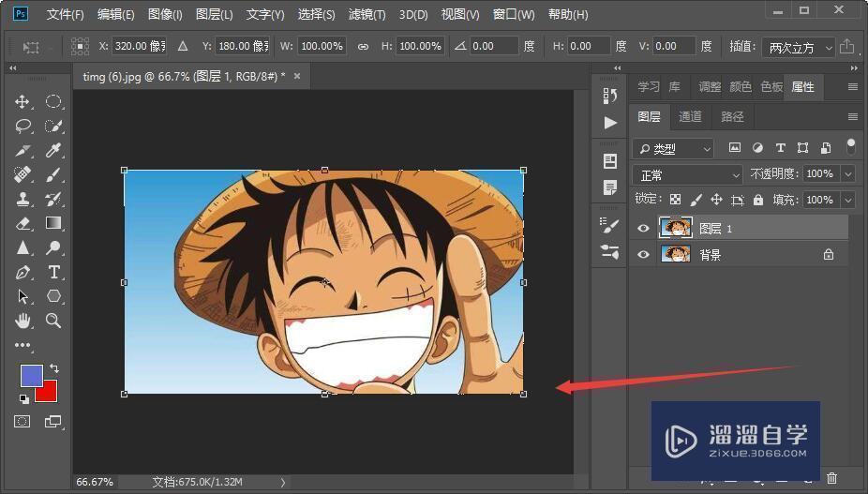This screenshot has height=494, width=868.
Task: Select the Pen tool
Action: click(x=22, y=272)
